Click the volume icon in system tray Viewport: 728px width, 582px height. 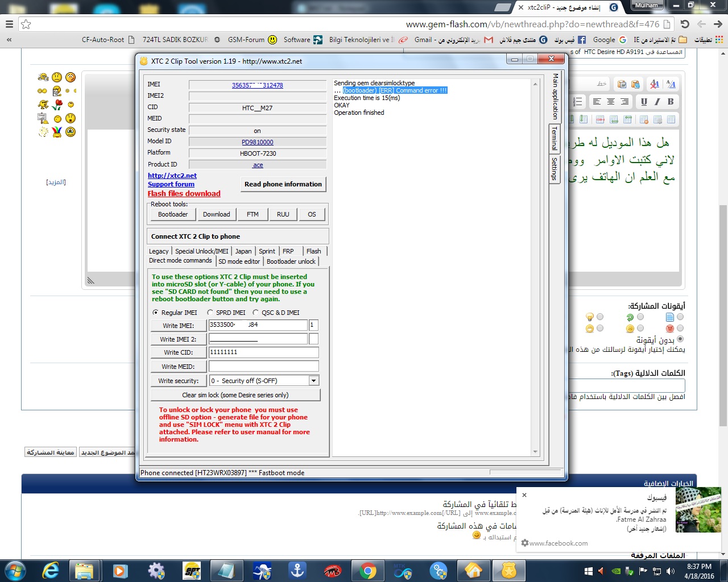pyautogui.click(x=671, y=571)
